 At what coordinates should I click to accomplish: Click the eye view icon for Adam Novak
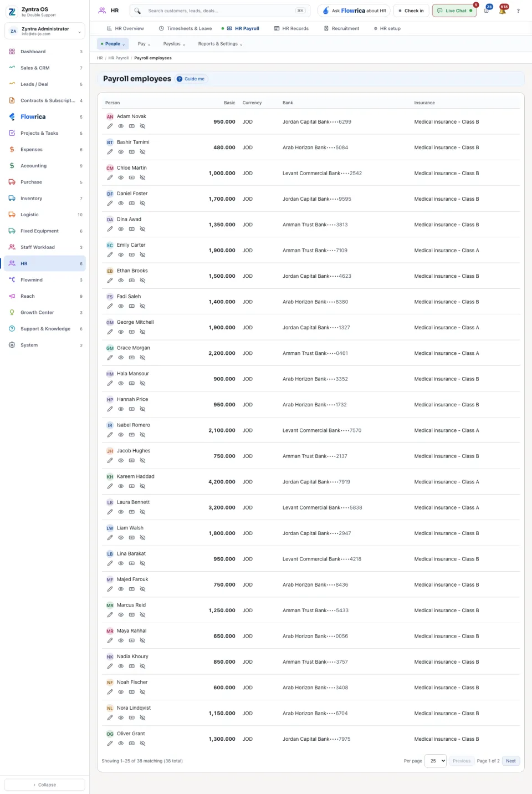(x=121, y=126)
